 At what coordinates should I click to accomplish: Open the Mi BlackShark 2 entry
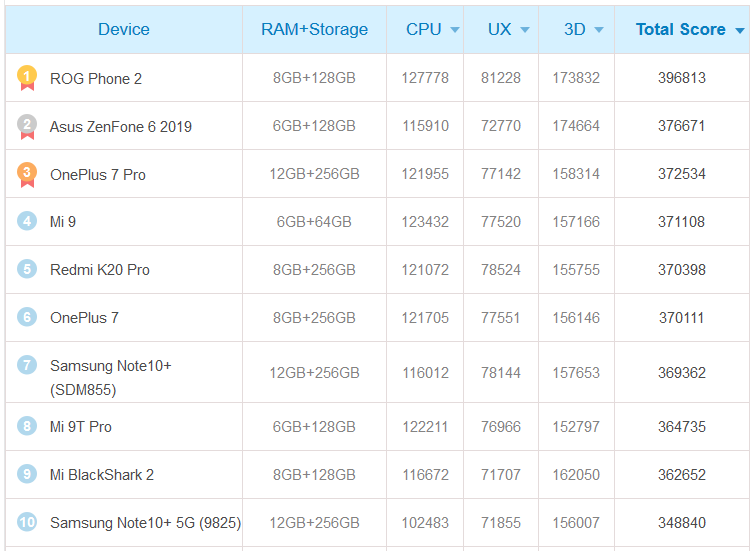[x=102, y=475]
